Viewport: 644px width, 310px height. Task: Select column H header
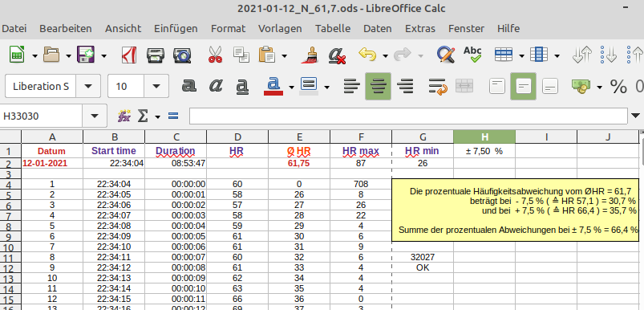pyautogui.click(x=484, y=137)
